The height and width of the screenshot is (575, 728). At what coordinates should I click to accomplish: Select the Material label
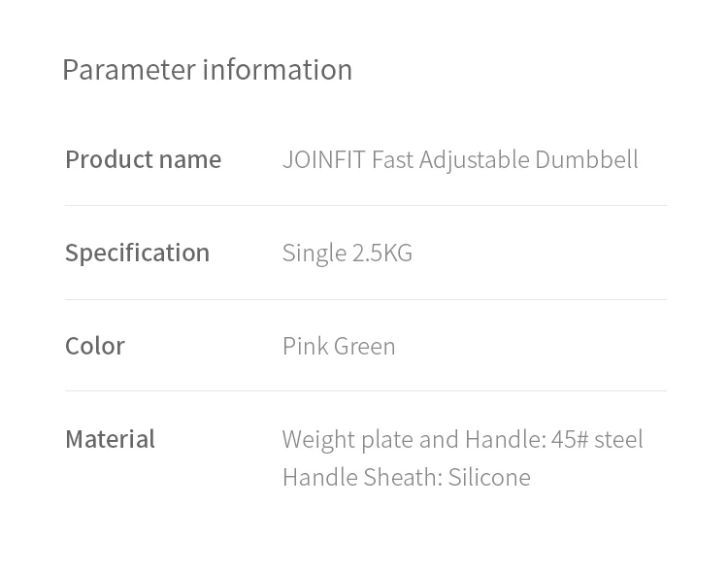click(x=110, y=439)
